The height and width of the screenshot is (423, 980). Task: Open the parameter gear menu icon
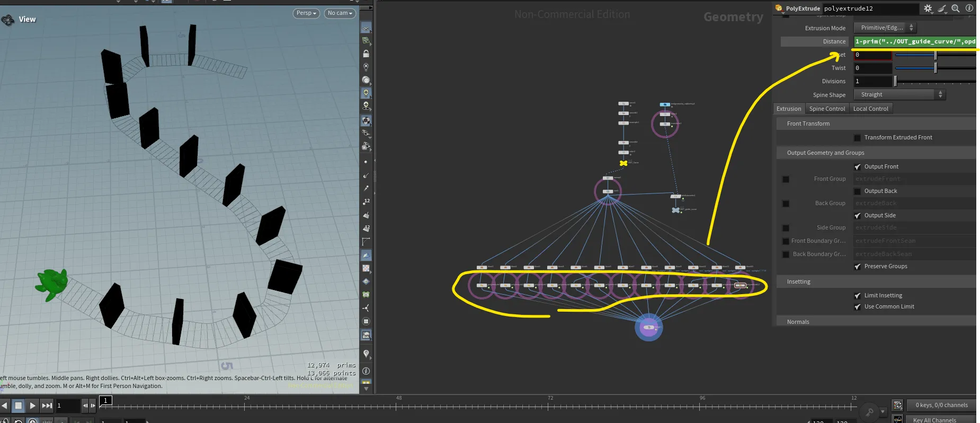tap(928, 8)
